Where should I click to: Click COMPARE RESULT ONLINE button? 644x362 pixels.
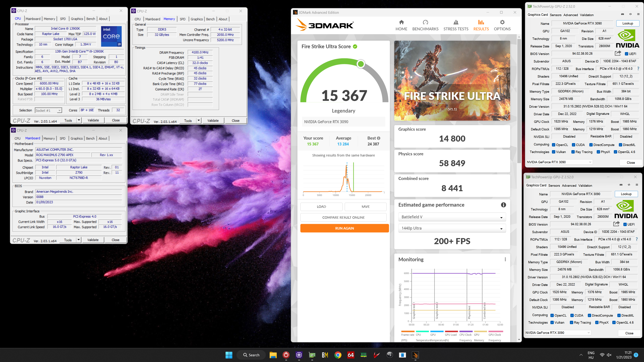(x=343, y=217)
